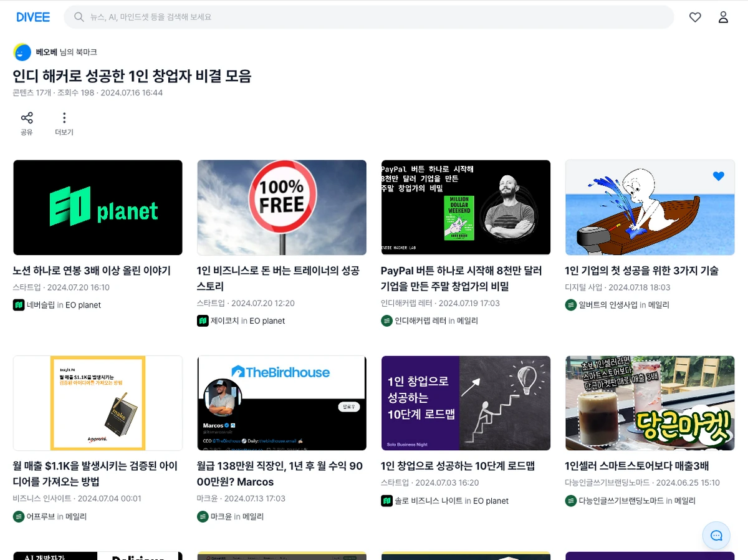Click 콘텐츠 17개 조회수 198 info line
The height and width of the screenshot is (560, 748).
coord(88,93)
